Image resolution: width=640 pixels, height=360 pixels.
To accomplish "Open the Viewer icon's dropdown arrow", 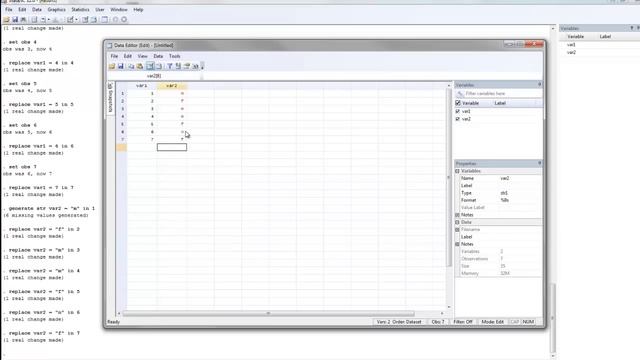I will click(49, 20).
